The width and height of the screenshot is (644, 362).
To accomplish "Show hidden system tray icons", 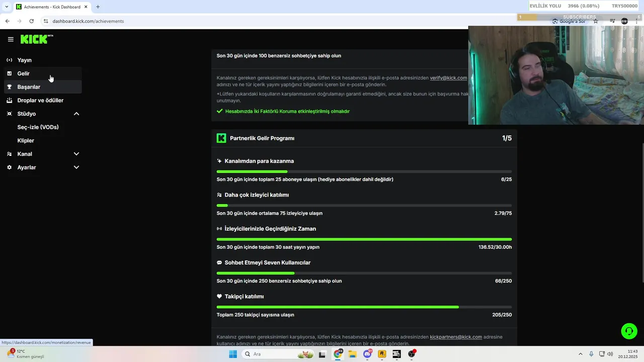I will [x=580, y=354].
